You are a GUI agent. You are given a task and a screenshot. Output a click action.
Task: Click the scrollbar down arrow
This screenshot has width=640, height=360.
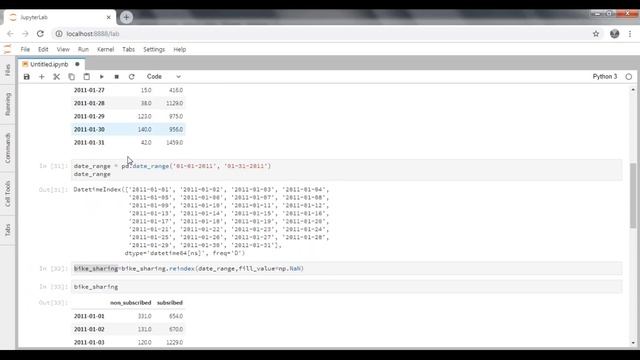633,343
